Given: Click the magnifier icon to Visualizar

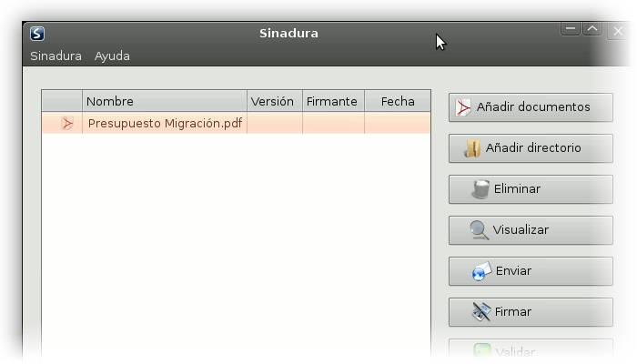Looking at the screenshot, I should (x=480, y=230).
